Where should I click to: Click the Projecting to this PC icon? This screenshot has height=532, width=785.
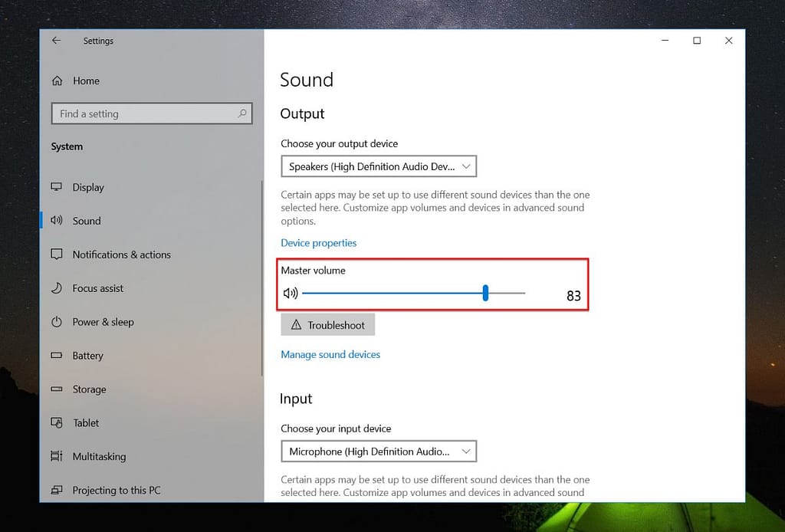coord(57,490)
